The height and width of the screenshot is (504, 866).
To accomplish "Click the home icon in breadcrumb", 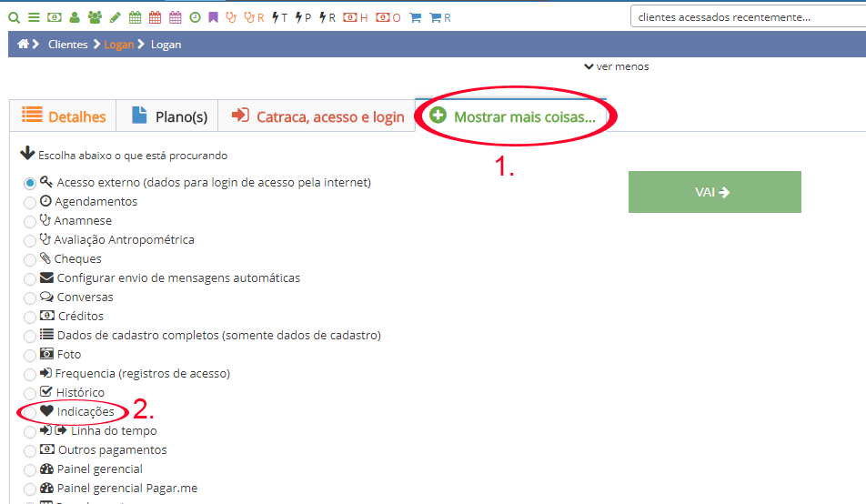I will (x=24, y=45).
